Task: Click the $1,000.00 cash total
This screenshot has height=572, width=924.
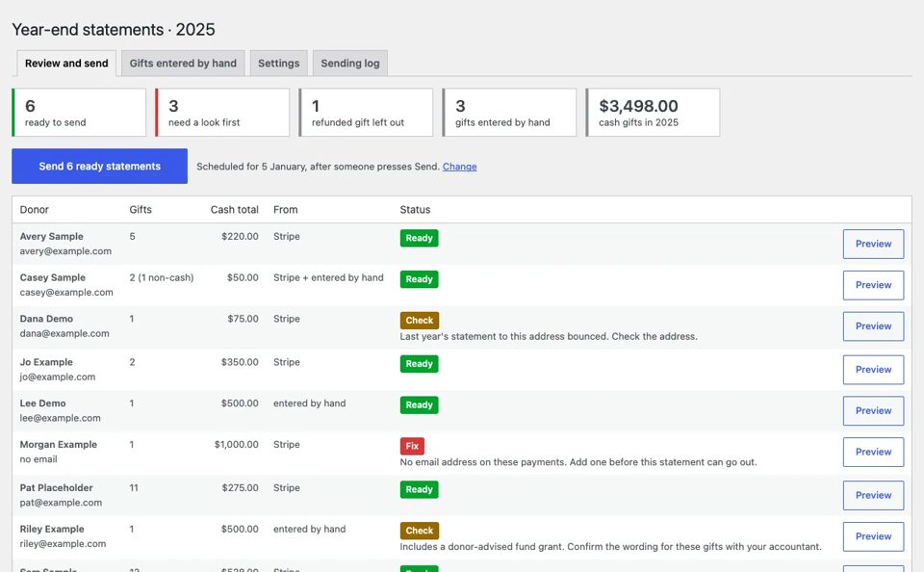Action: pos(237,445)
